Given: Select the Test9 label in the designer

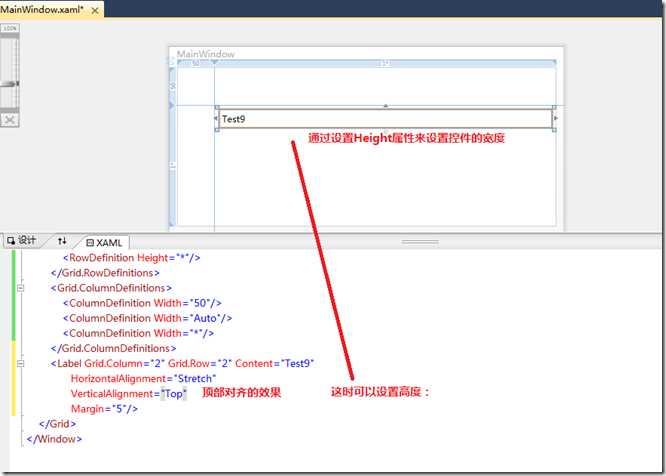Looking at the screenshot, I should pyautogui.click(x=385, y=119).
